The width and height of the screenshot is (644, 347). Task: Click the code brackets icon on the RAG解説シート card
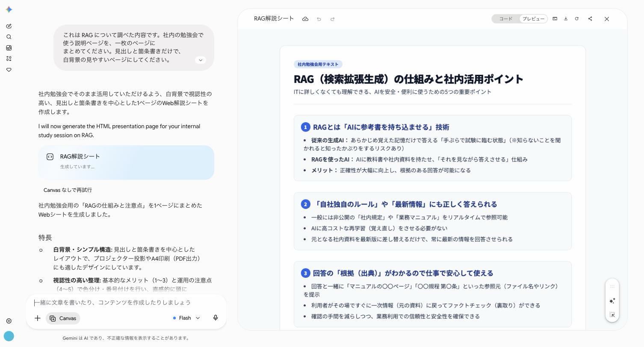point(50,157)
